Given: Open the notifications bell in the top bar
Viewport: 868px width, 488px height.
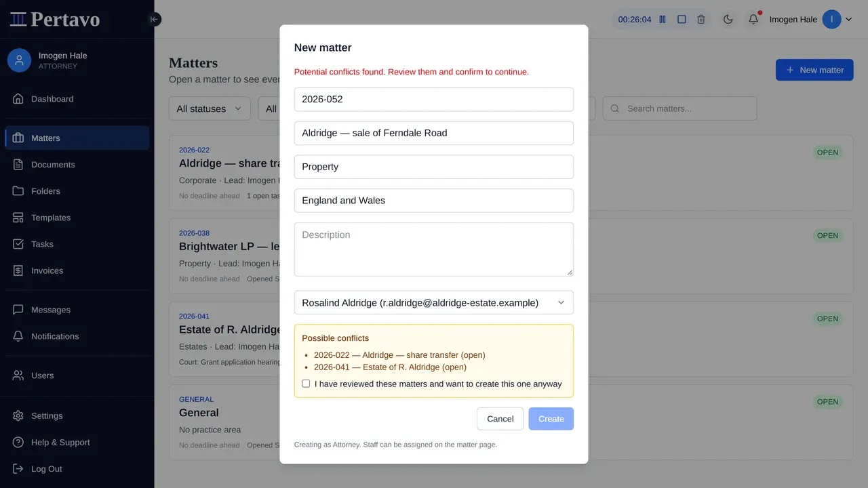Looking at the screenshot, I should pyautogui.click(x=753, y=20).
